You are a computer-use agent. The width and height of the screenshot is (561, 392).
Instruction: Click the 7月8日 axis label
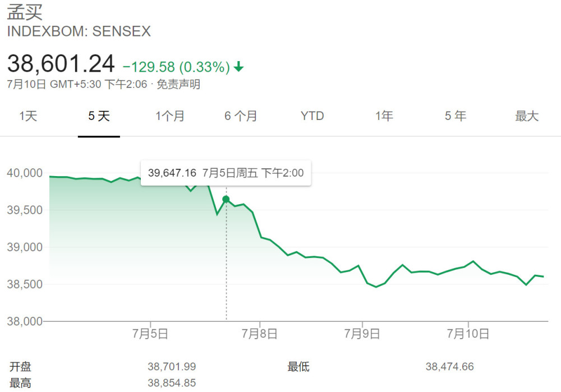click(x=260, y=334)
